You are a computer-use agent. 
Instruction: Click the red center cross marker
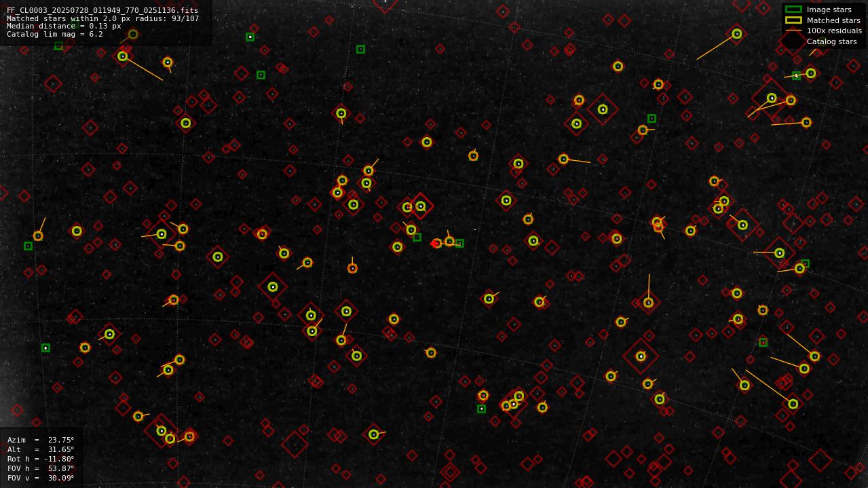[434, 244]
